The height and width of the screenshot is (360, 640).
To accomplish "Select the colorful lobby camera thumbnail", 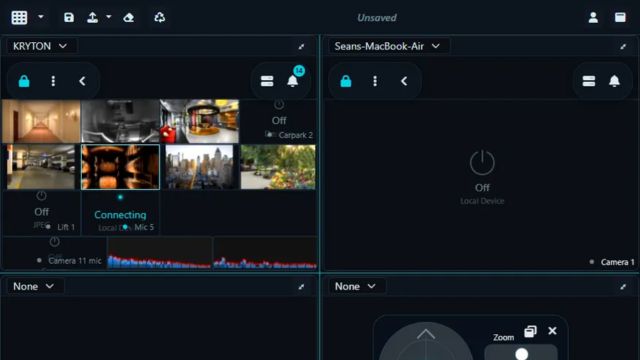I will (200, 121).
